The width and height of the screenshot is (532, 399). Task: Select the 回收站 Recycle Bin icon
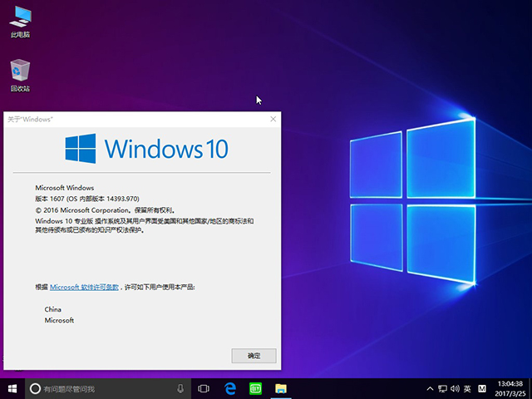click(x=20, y=76)
